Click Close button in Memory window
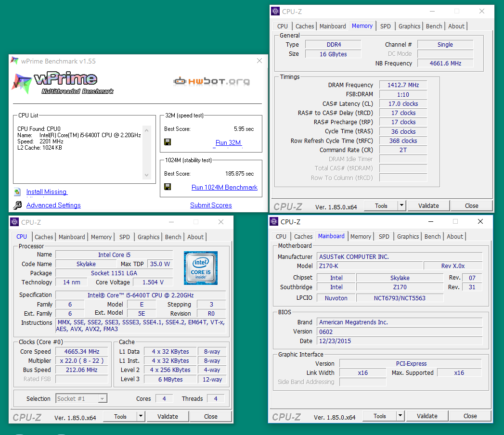Image resolution: width=504 pixels, height=435 pixels. coord(472,206)
